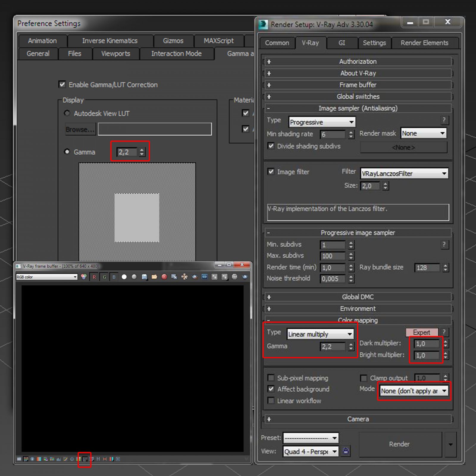Toggle the blue channel display
Viewport: 476px width, 476px height.
point(114,277)
